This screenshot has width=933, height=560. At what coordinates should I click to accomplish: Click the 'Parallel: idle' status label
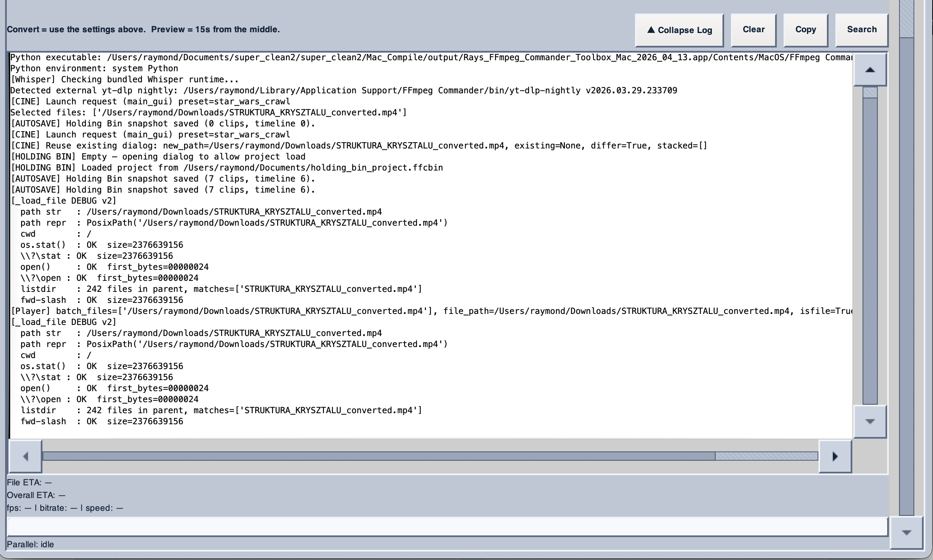click(30, 544)
